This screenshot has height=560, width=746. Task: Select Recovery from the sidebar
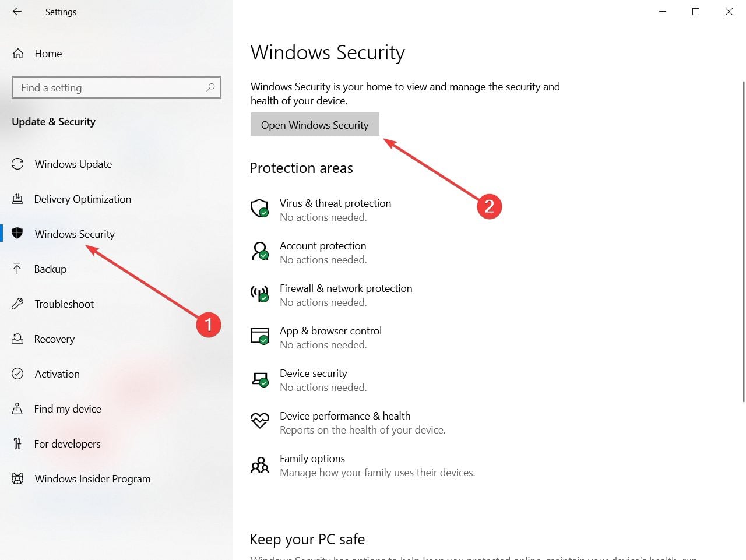click(x=54, y=339)
